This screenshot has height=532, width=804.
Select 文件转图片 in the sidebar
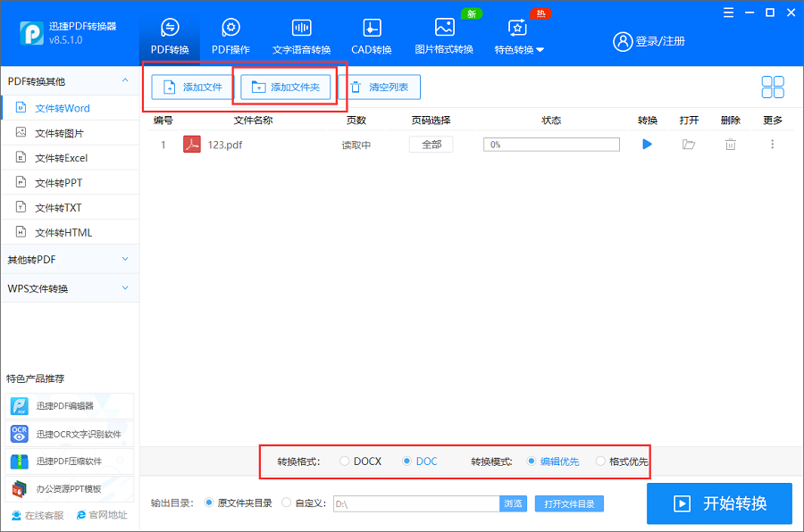[71, 133]
